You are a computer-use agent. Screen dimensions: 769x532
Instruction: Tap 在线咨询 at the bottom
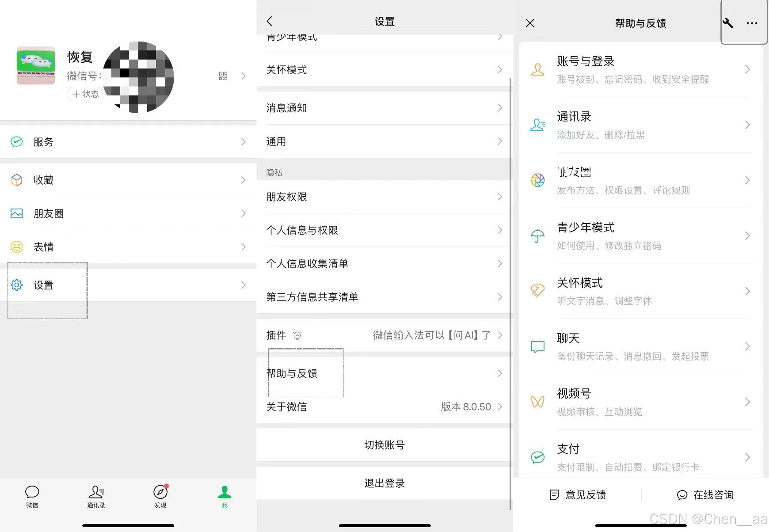point(705,495)
